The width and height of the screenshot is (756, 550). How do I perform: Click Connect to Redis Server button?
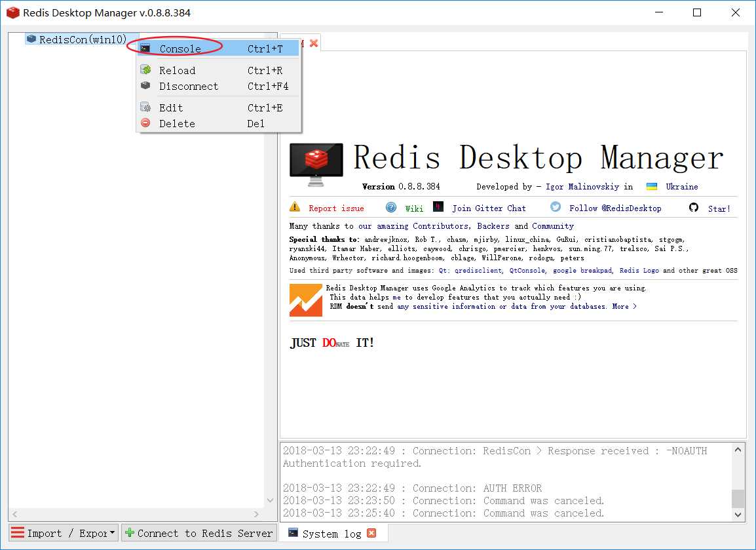point(199,533)
